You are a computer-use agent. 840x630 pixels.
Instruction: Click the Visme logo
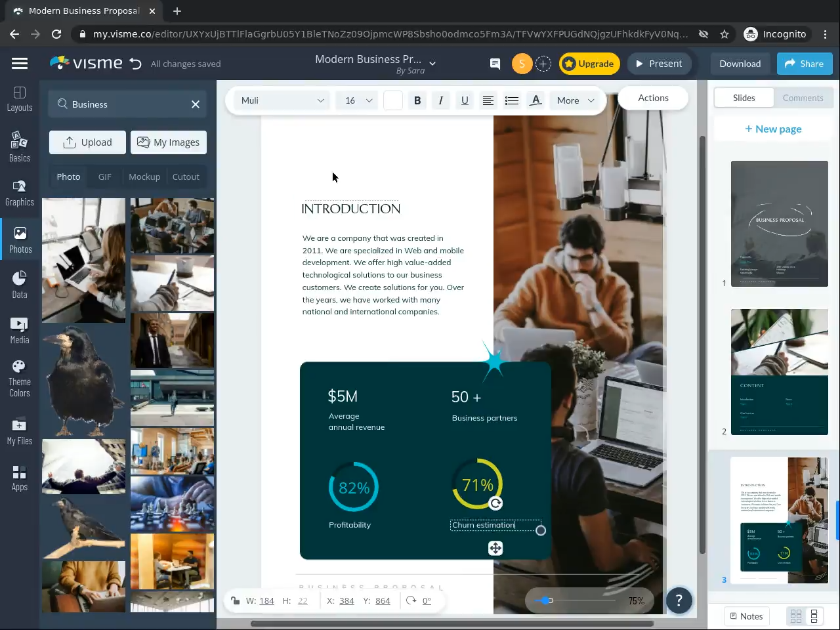(x=86, y=63)
